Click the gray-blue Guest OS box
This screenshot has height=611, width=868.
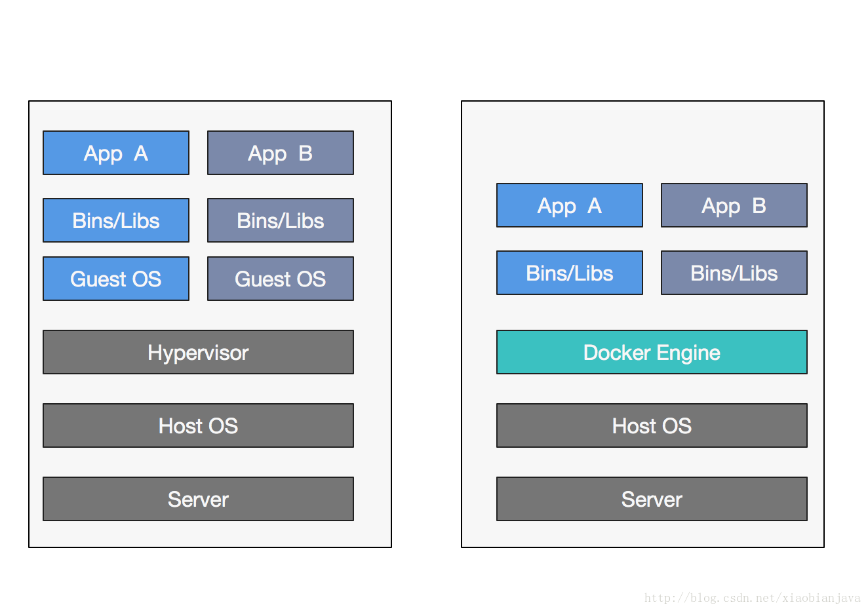point(281,279)
